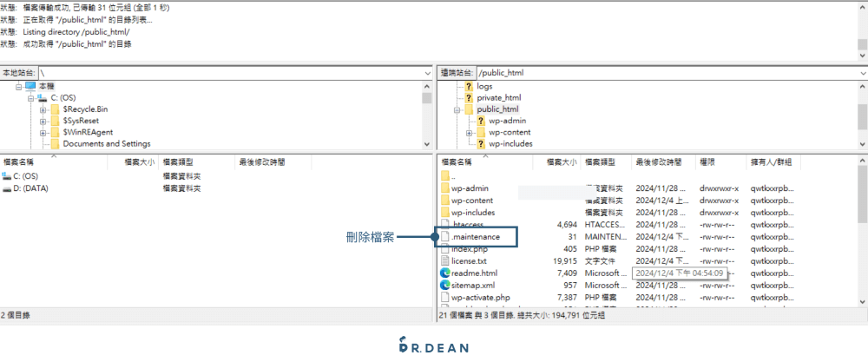
Task: Click the readme.html Edge browser icon
Action: point(445,273)
